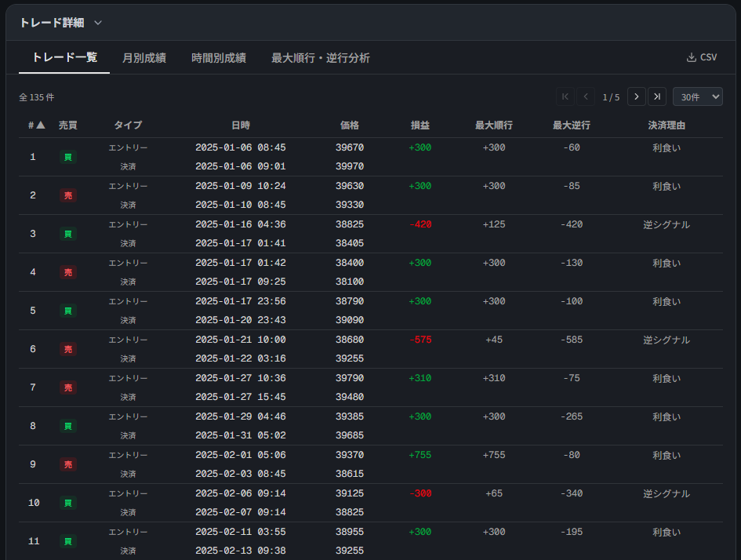Click the sell badge on trade 9
This screenshot has height=560, width=741.
(68, 464)
